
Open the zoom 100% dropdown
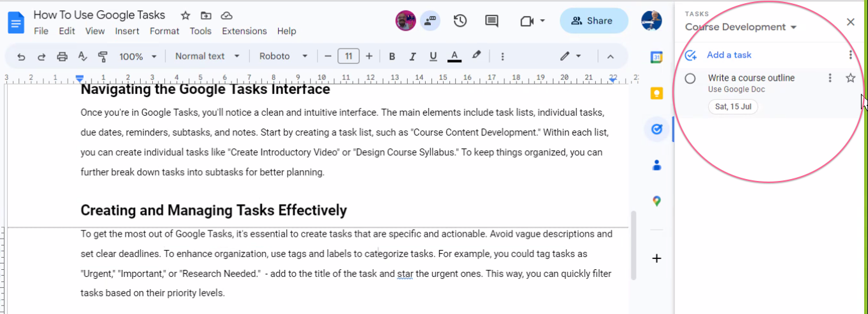pyautogui.click(x=137, y=56)
